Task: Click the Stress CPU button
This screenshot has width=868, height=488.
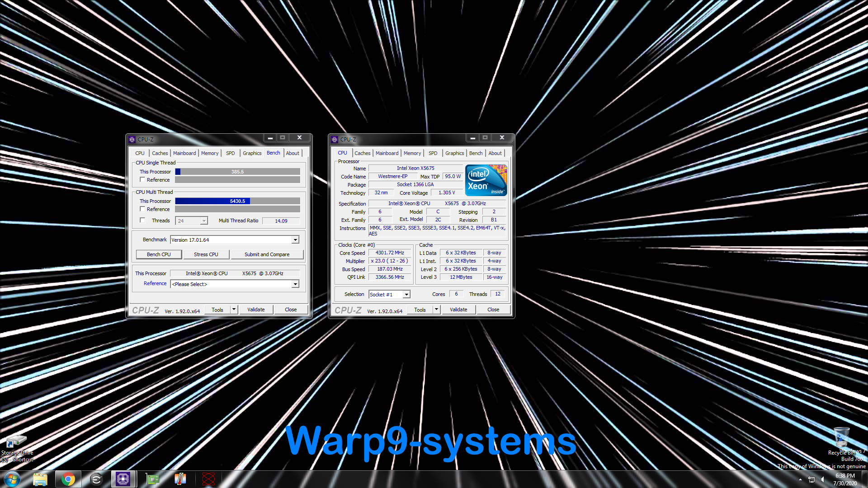Action: [206, 254]
